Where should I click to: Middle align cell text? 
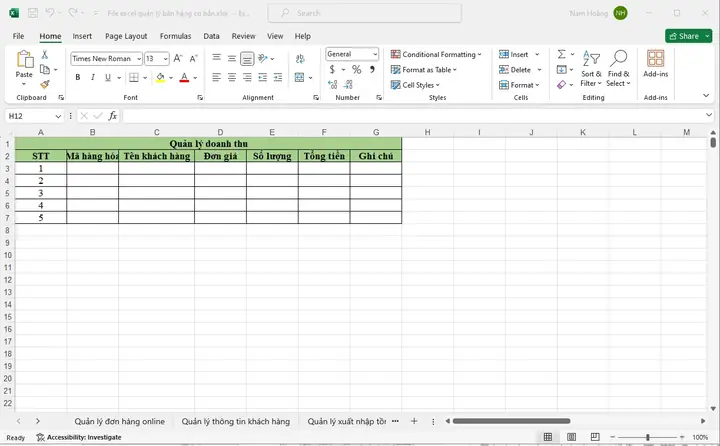click(232, 58)
